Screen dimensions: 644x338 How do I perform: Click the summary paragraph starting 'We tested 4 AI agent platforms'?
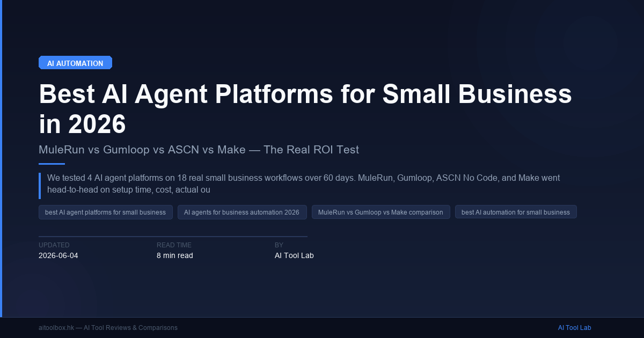tap(304, 183)
